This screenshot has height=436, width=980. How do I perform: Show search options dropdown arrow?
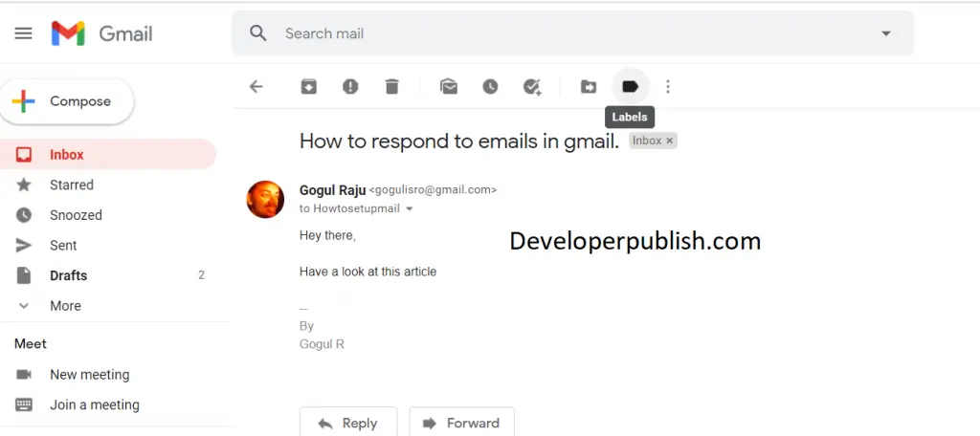tap(885, 33)
